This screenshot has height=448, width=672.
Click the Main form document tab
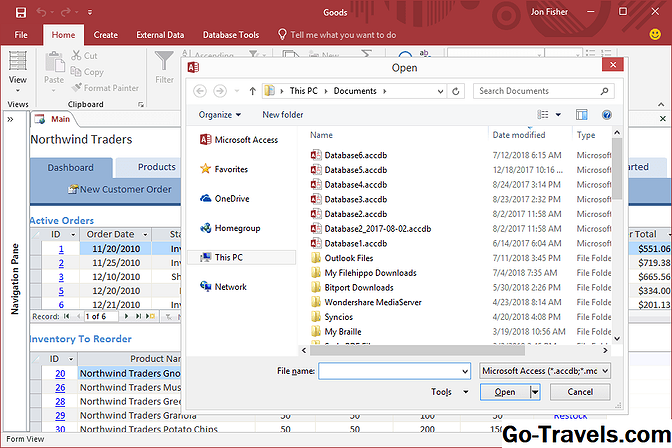coord(54,119)
